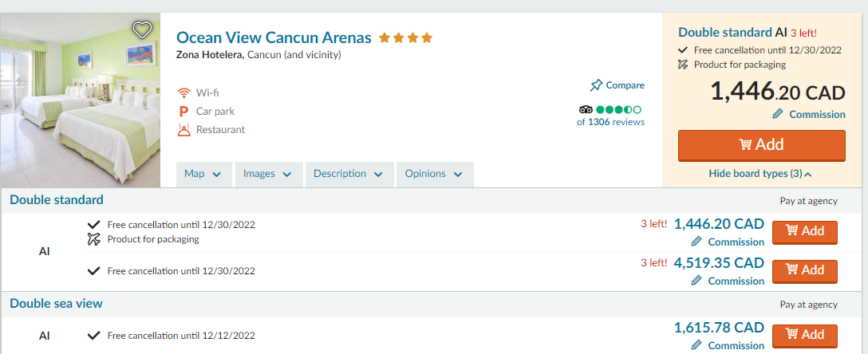
Task: Open the 1306 reviews link
Action: click(615, 122)
